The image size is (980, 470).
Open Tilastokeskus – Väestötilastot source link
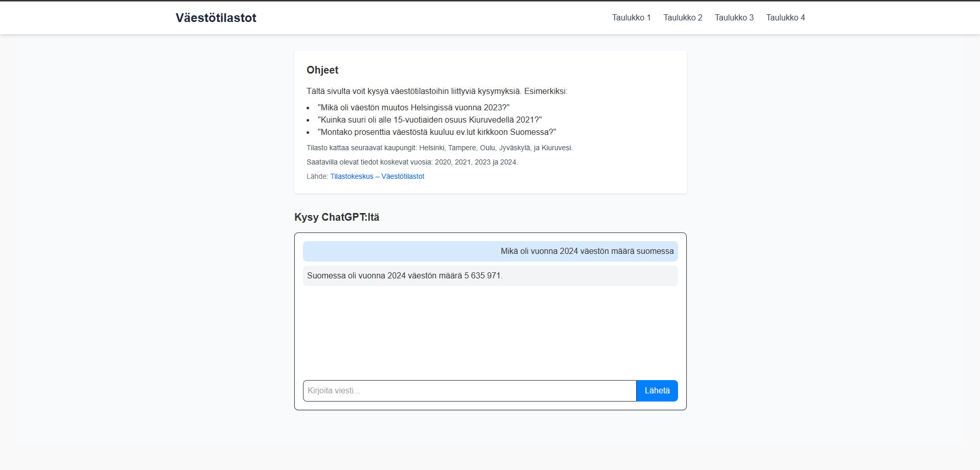(x=377, y=176)
